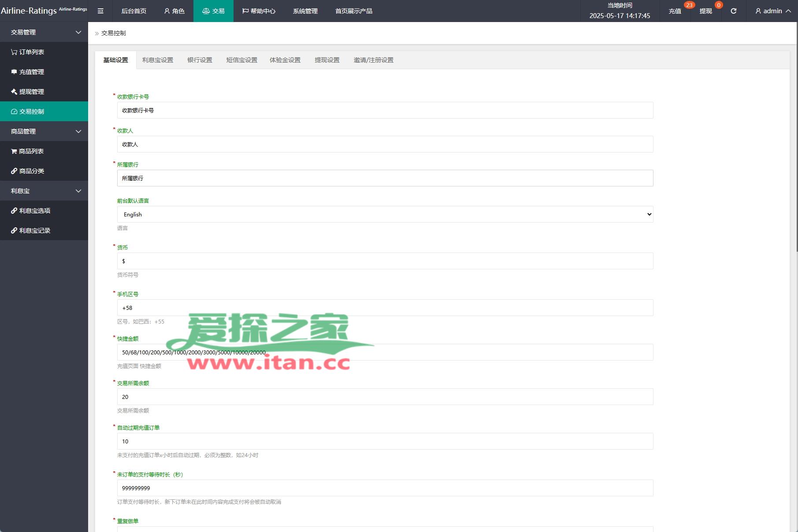The width and height of the screenshot is (798, 532).
Task: Click the sidebar collapse hamburger icon
Action: coord(100,11)
